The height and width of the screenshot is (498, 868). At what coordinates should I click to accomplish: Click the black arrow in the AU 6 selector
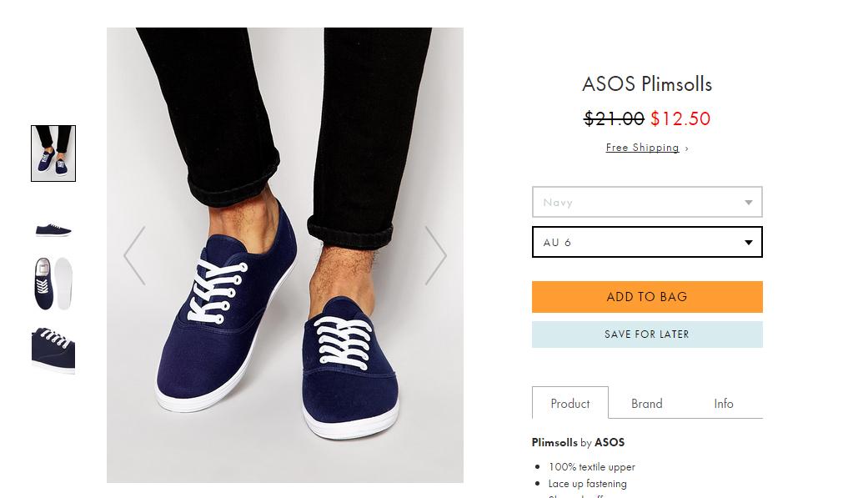[x=748, y=243]
